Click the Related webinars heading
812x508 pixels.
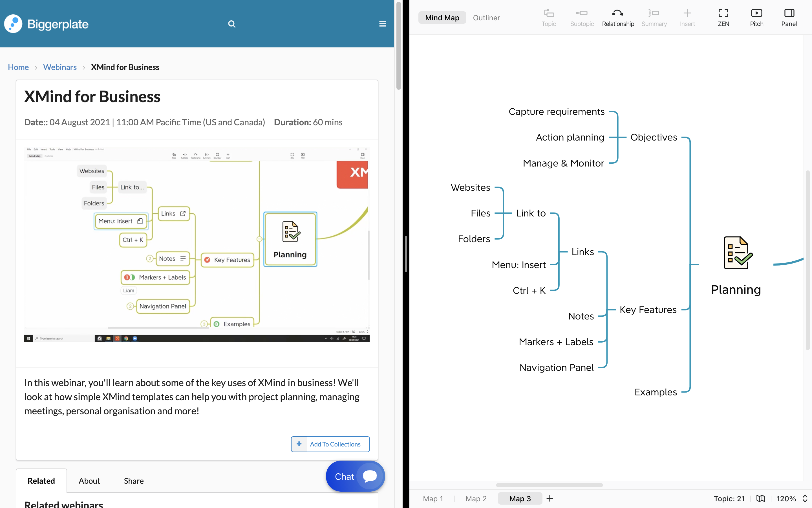[64, 504]
